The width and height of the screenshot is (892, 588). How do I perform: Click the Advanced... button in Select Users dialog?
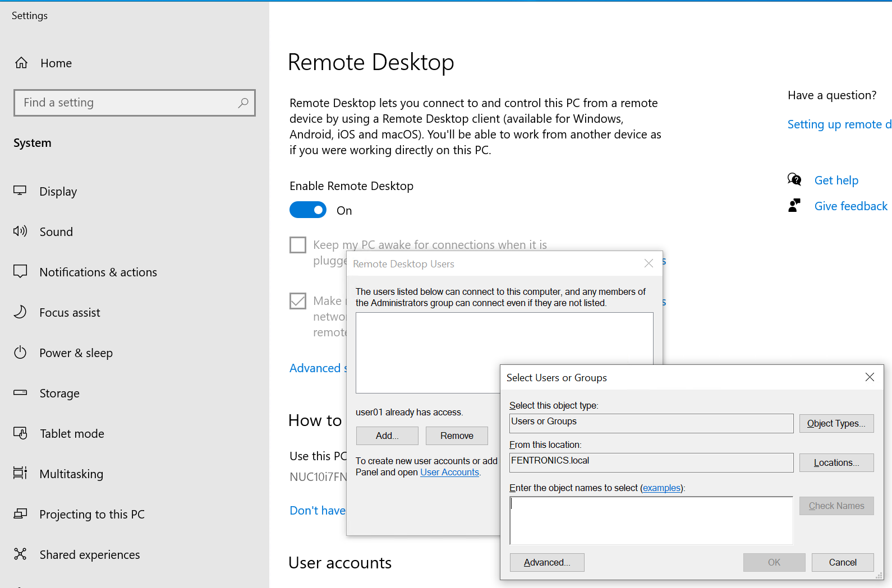[547, 562]
